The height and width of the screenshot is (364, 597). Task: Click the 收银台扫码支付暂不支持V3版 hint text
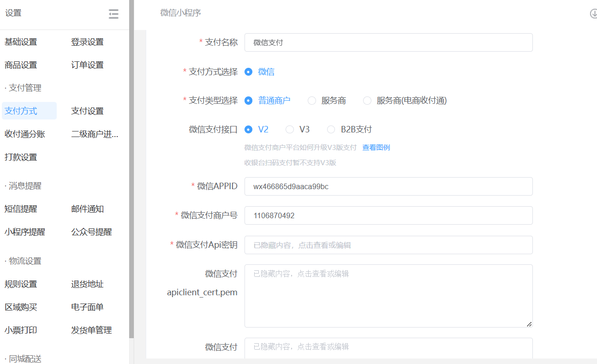[x=290, y=163]
